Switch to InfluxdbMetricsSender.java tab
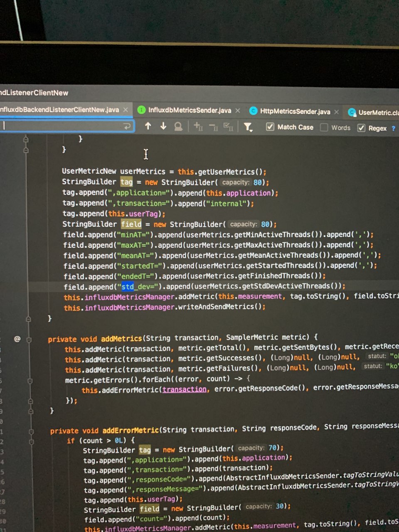399x532 pixels. [x=190, y=110]
